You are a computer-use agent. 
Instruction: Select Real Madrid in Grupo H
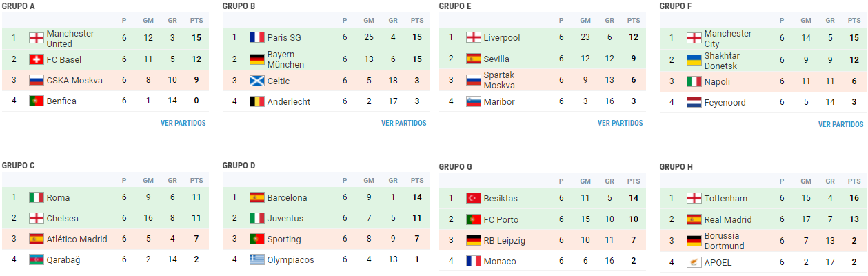(x=728, y=220)
